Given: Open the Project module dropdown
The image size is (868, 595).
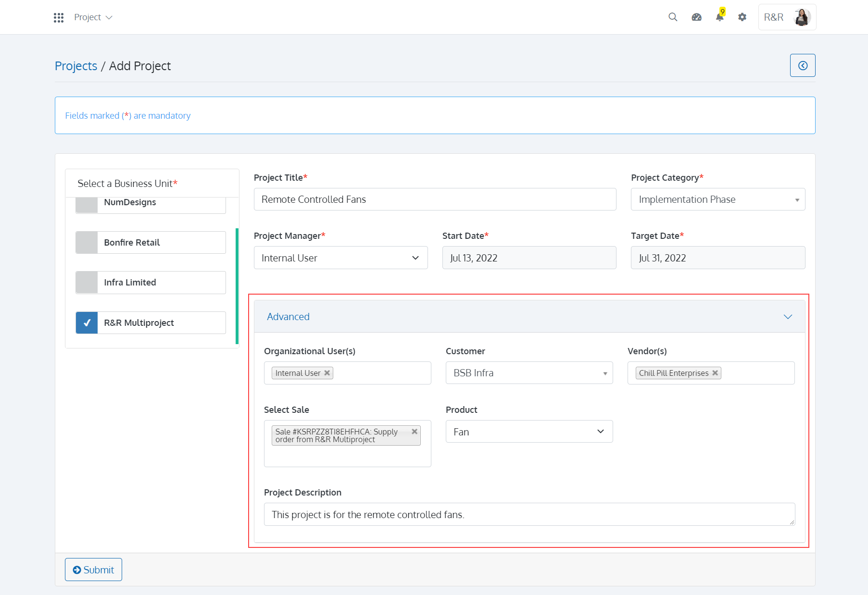Looking at the screenshot, I should tap(93, 17).
